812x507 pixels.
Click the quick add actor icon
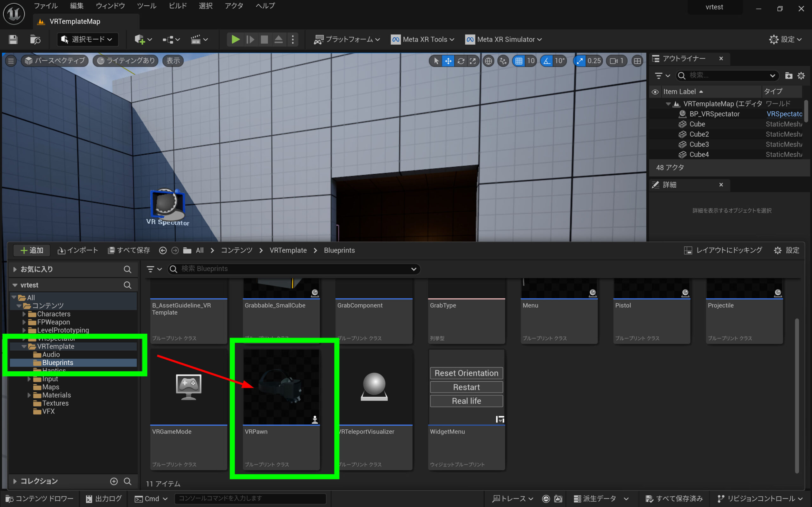click(x=140, y=40)
